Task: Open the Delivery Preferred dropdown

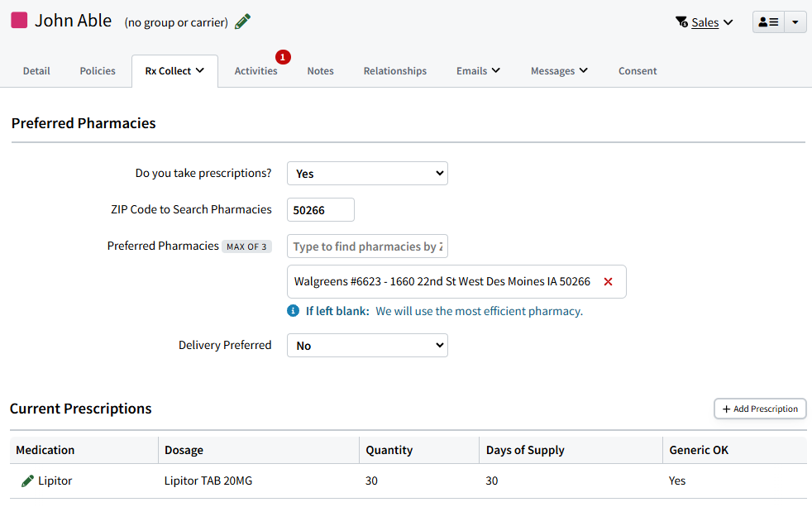Action: (367, 345)
